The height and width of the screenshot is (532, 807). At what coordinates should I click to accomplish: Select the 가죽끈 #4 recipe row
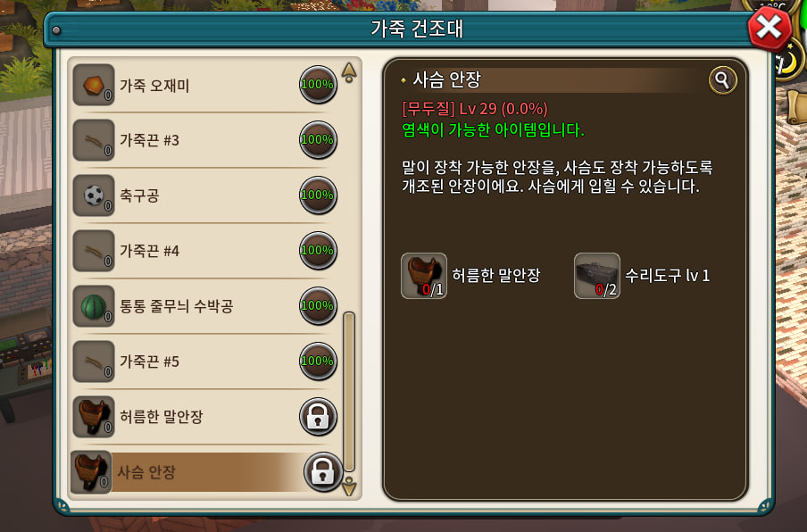pyautogui.click(x=206, y=251)
